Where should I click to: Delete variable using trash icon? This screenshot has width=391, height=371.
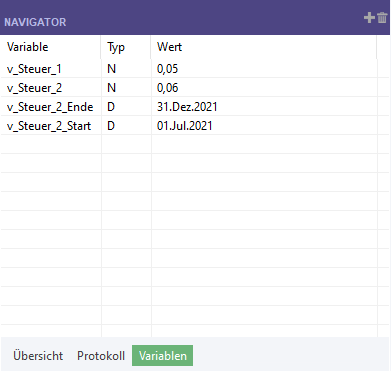point(382,17)
